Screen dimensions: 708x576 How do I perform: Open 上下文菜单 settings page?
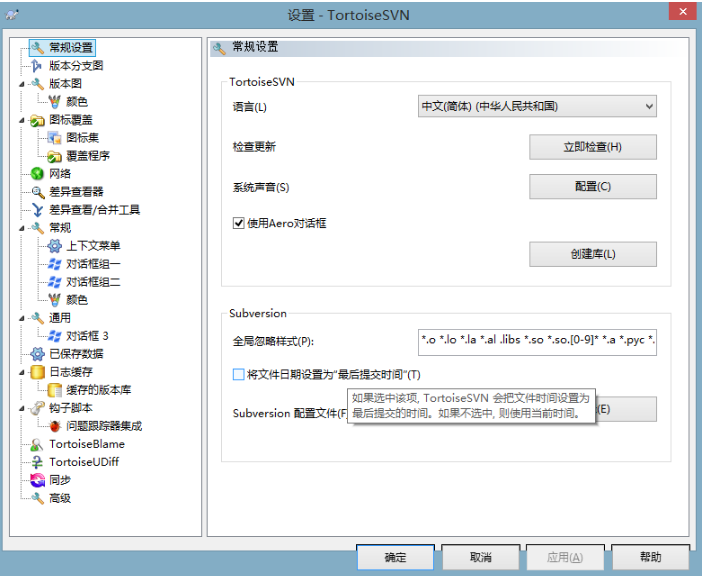pos(93,246)
